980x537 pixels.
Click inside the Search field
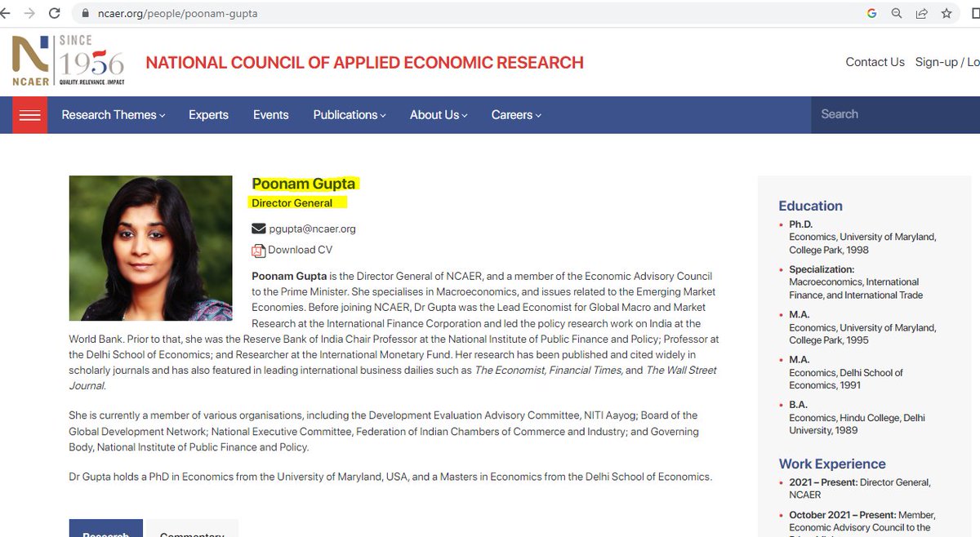coord(895,114)
